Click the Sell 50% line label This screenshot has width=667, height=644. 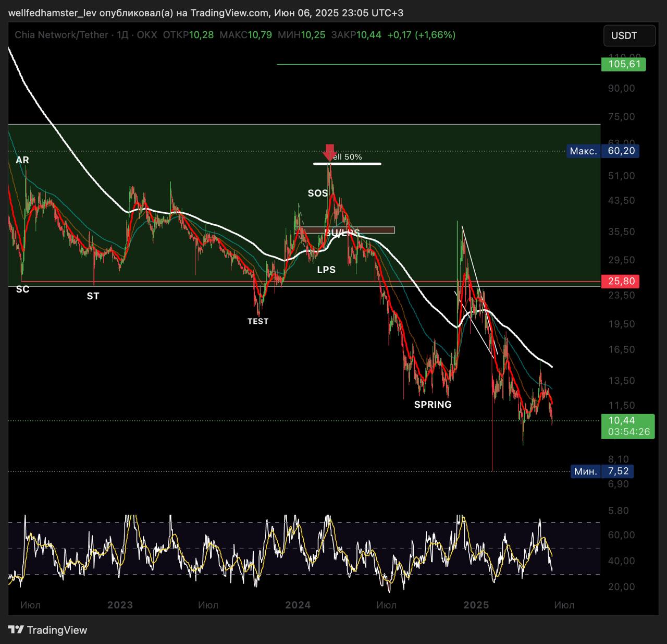(347, 157)
